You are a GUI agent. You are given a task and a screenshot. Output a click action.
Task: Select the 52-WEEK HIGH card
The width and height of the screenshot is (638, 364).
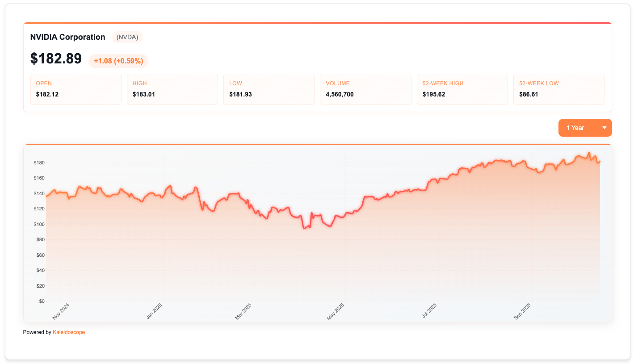[x=462, y=89]
